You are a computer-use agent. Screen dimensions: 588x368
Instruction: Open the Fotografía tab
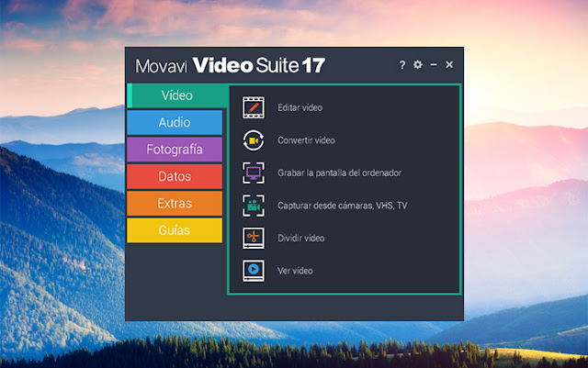coord(175,150)
